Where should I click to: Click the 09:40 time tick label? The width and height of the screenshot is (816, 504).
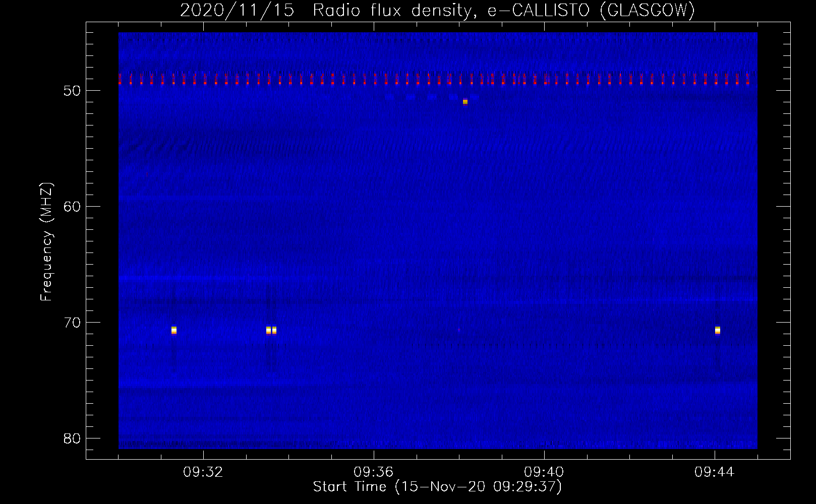(x=544, y=472)
